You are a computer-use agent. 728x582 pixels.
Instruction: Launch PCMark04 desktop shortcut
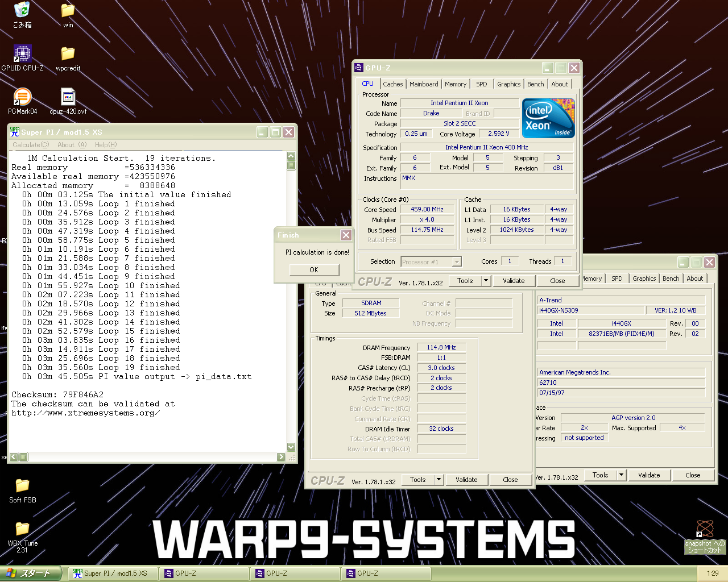click(x=22, y=98)
